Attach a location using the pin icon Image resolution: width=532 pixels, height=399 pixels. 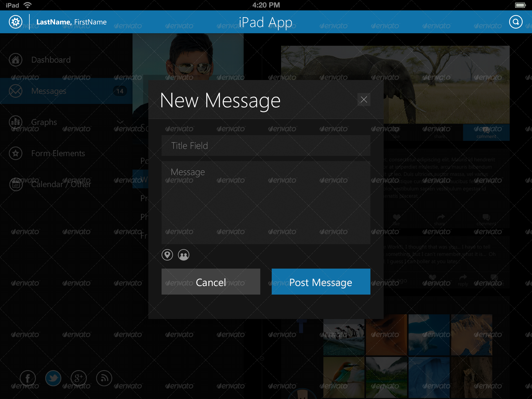point(167,255)
